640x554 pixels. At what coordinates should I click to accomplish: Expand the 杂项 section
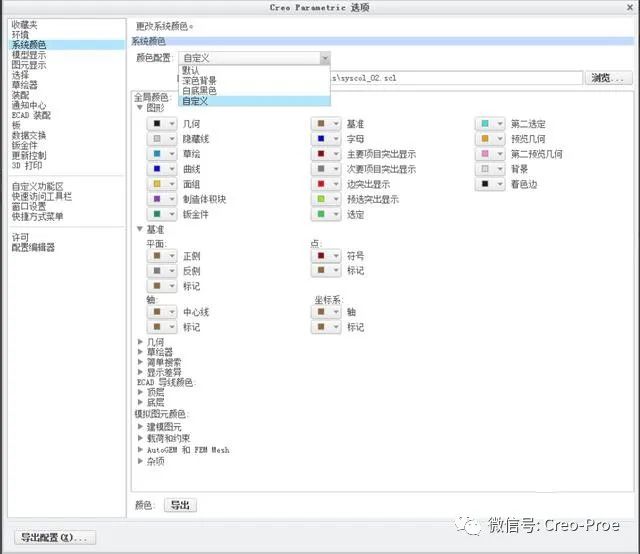140,461
